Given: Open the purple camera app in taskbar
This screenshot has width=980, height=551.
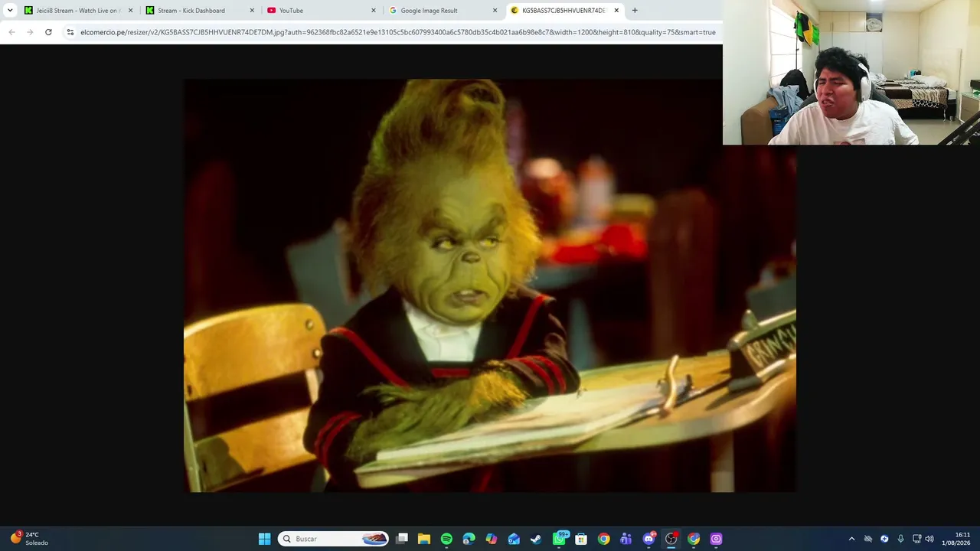Looking at the screenshot, I should coord(716,539).
